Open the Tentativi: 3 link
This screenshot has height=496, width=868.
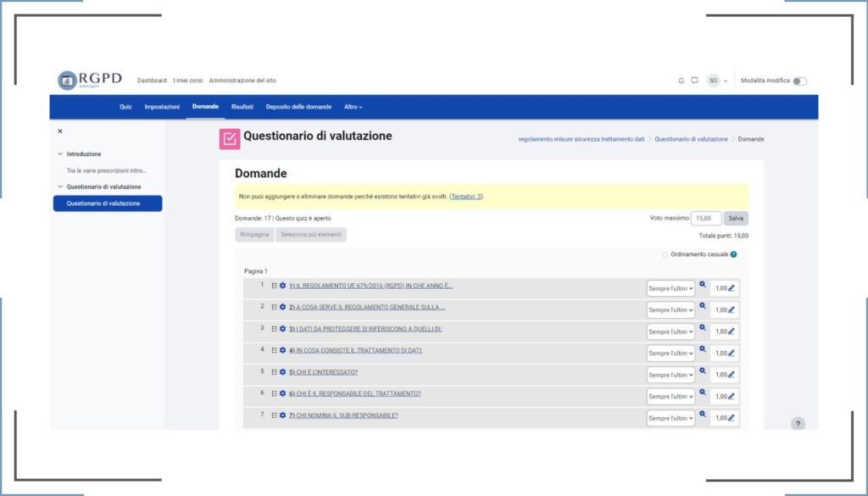click(466, 197)
